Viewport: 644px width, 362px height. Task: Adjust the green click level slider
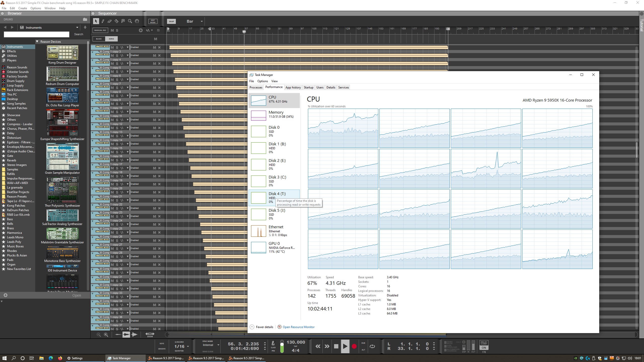pyautogui.click(x=282, y=346)
